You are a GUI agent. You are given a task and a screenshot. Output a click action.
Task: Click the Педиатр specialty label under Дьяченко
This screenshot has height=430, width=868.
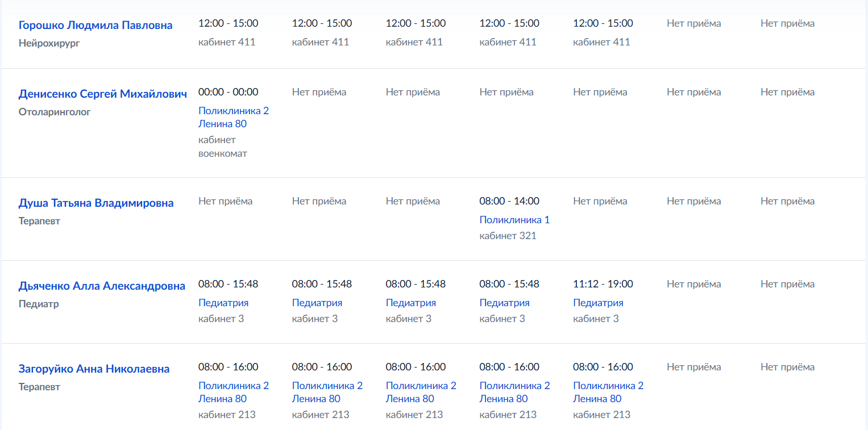coord(39,304)
